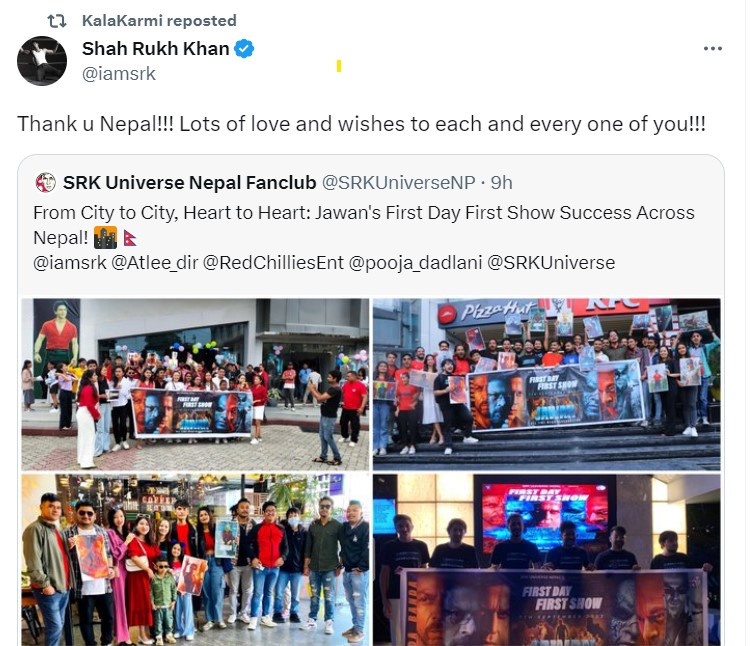Click the repost arrows icon beside KalaKarmi
This screenshot has height=646, width=753.
pos(57,21)
